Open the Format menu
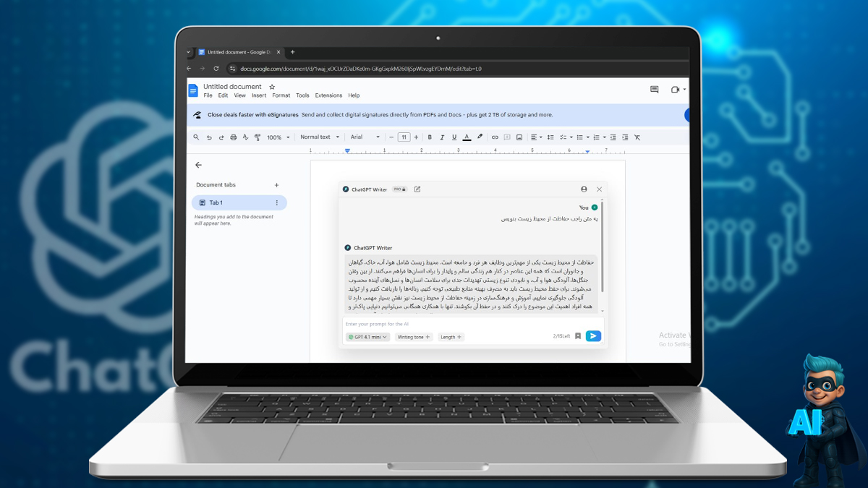This screenshot has height=488, width=868. coord(281,95)
